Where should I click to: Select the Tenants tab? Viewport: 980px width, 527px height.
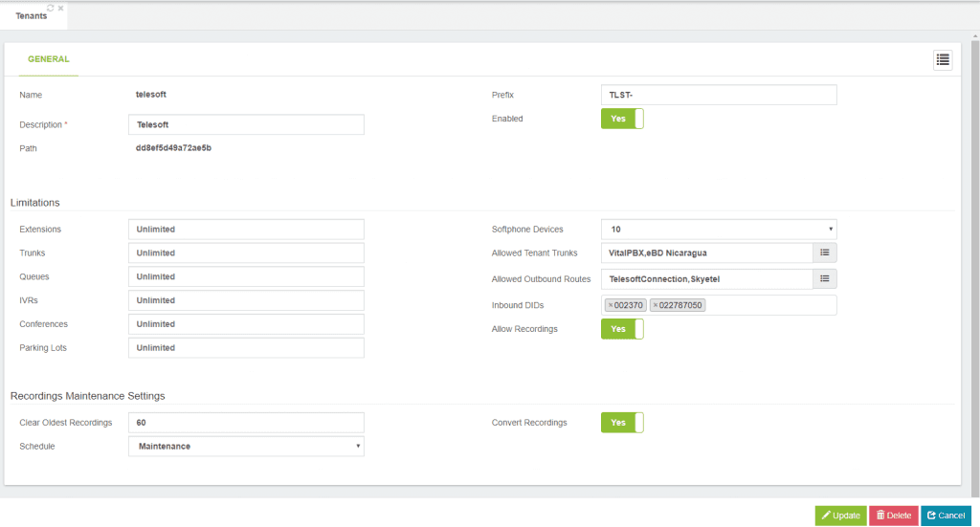click(x=32, y=16)
